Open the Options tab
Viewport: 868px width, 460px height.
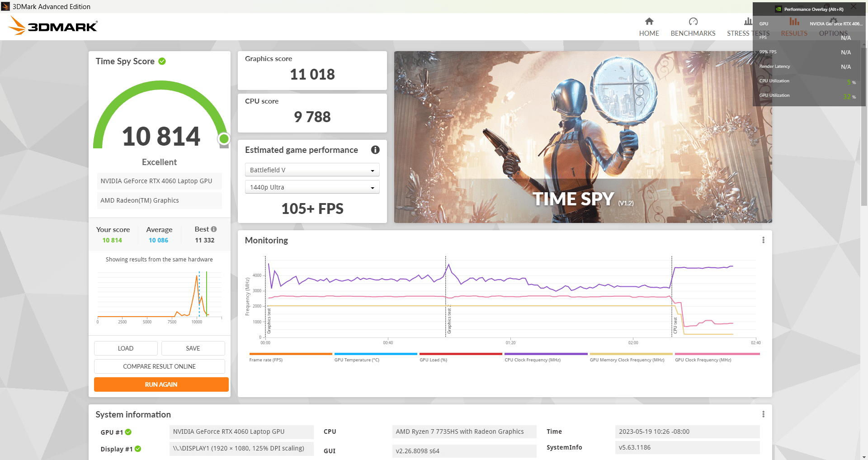(833, 33)
